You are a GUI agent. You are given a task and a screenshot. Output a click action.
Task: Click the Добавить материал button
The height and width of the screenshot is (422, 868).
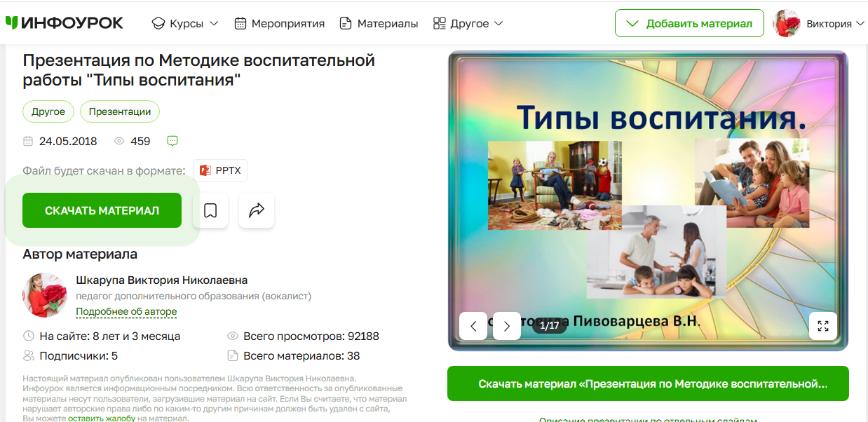coord(689,23)
